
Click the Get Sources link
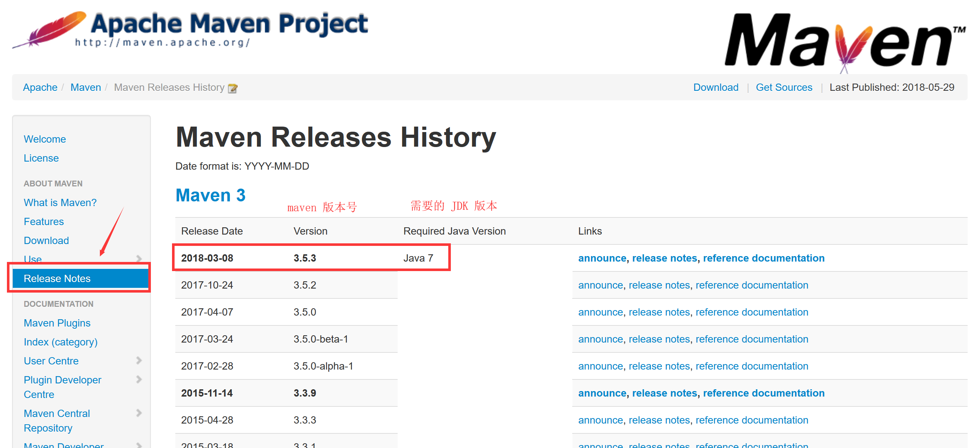(784, 87)
